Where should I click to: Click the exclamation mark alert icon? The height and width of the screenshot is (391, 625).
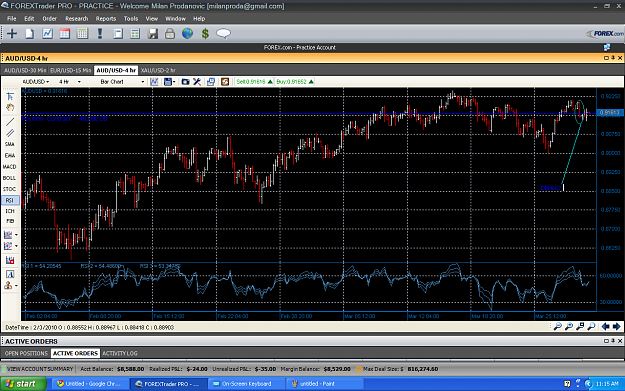tap(100, 33)
